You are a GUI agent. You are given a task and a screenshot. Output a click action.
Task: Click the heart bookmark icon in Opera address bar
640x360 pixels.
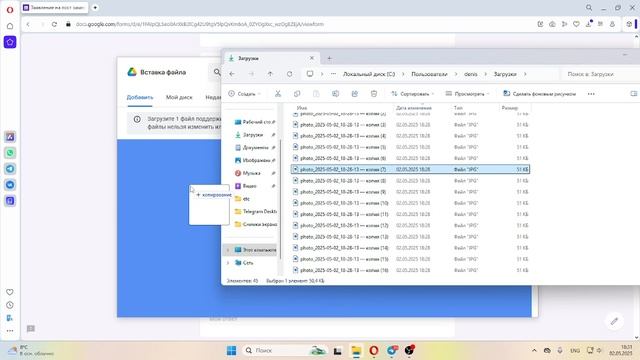point(576,24)
